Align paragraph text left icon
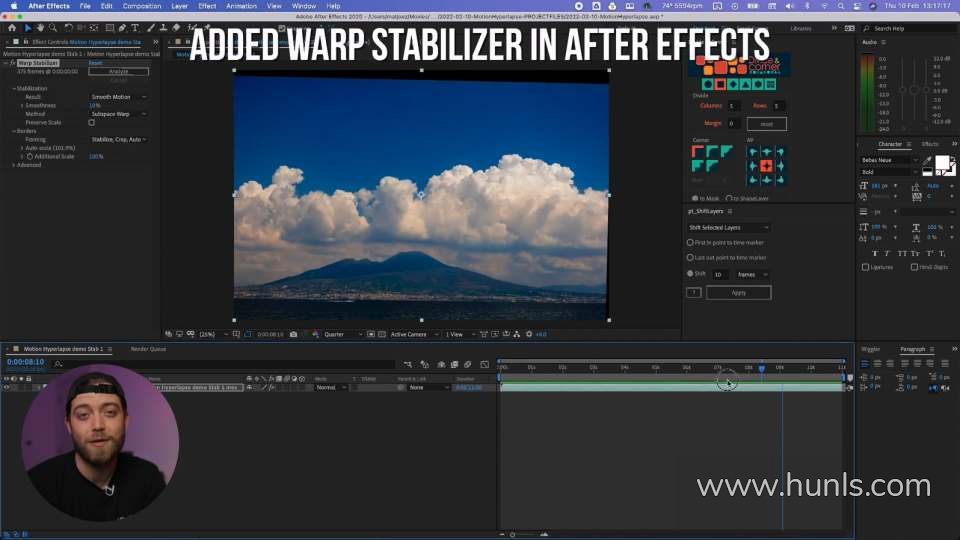 pyautogui.click(x=864, y=364)
